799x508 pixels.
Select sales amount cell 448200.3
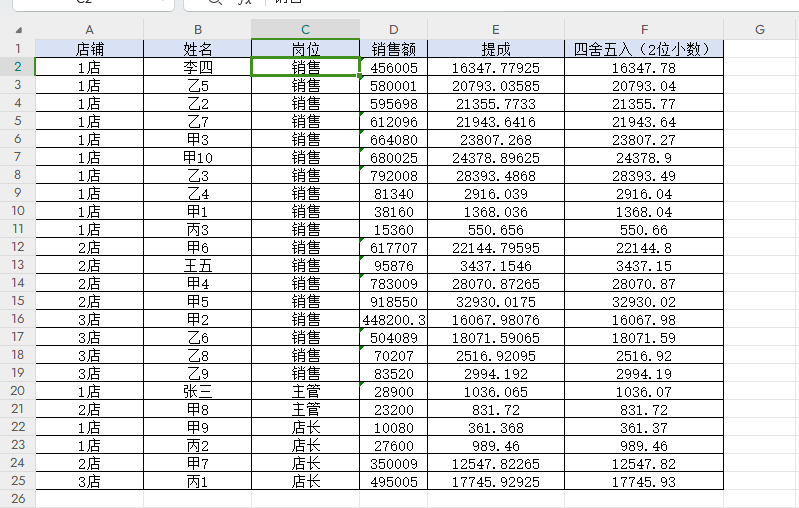coord(393,319)
